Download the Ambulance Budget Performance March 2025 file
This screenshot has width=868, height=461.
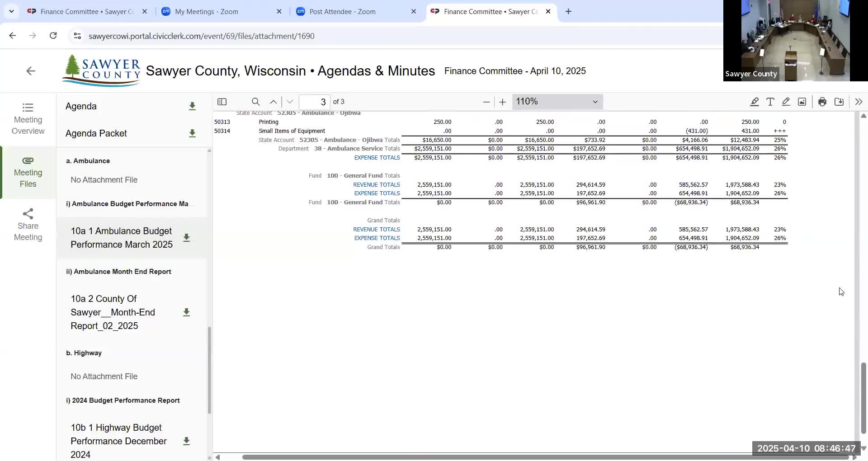tap(186, 238)
